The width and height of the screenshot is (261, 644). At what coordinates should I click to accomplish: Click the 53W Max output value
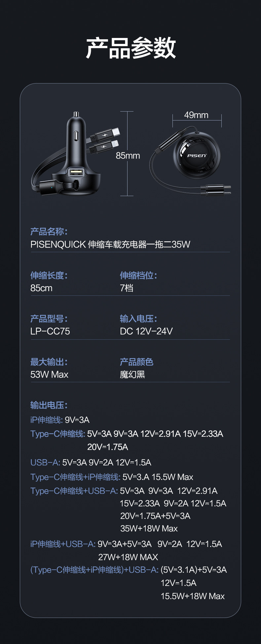(49, 375)
